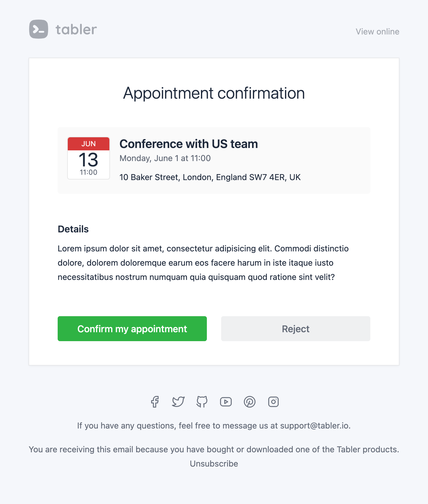Click the tabler wordmark text
Screen dimensions: 428x504
point(76,29)
